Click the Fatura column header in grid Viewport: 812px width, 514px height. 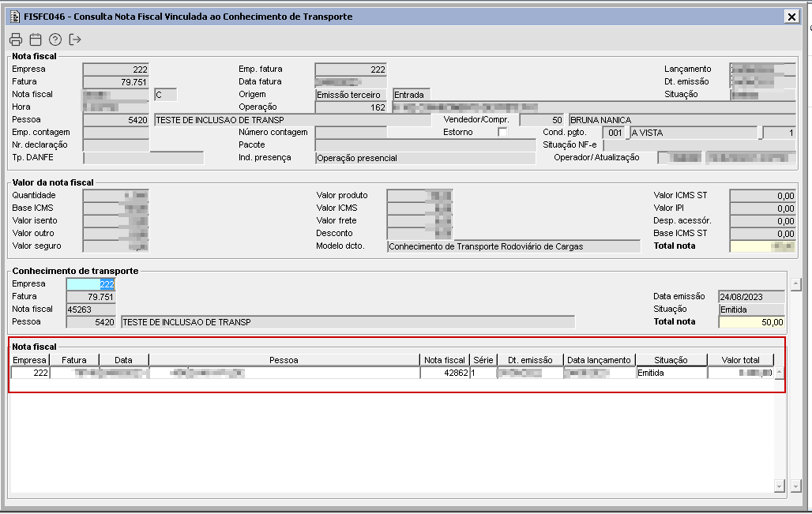coord(74,360)
